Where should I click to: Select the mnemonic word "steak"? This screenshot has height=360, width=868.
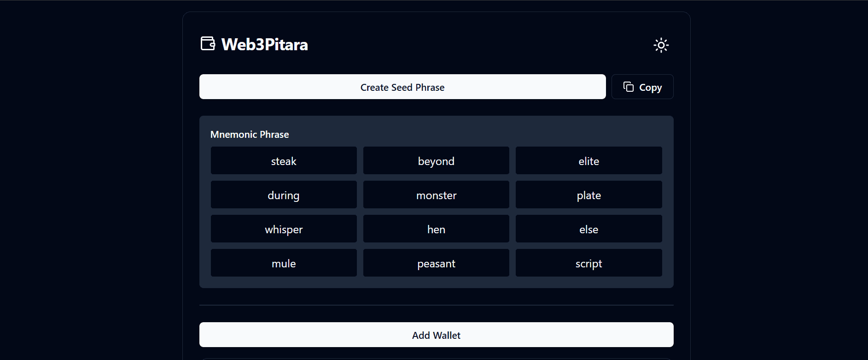pyautogui.click(x=284, y=160)
